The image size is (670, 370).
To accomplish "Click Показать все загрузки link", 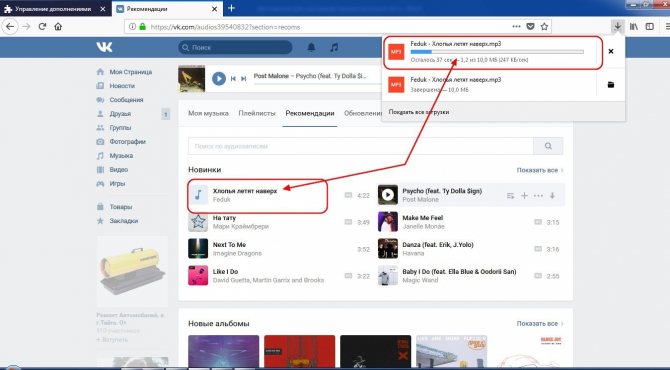I will point(419,112).
